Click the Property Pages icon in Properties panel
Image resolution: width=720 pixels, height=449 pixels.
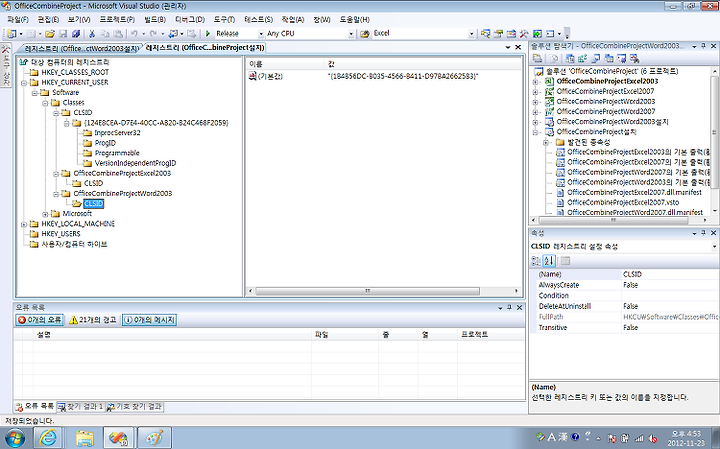coord(565,261)
